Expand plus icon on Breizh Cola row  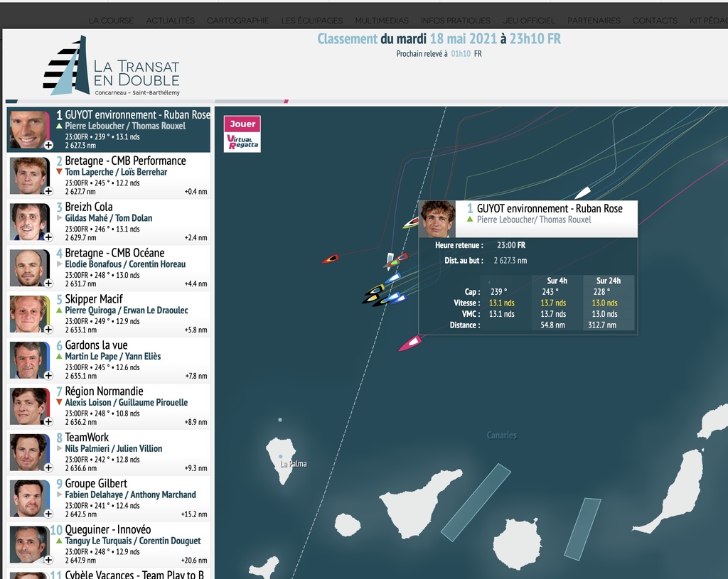[48, 237]
